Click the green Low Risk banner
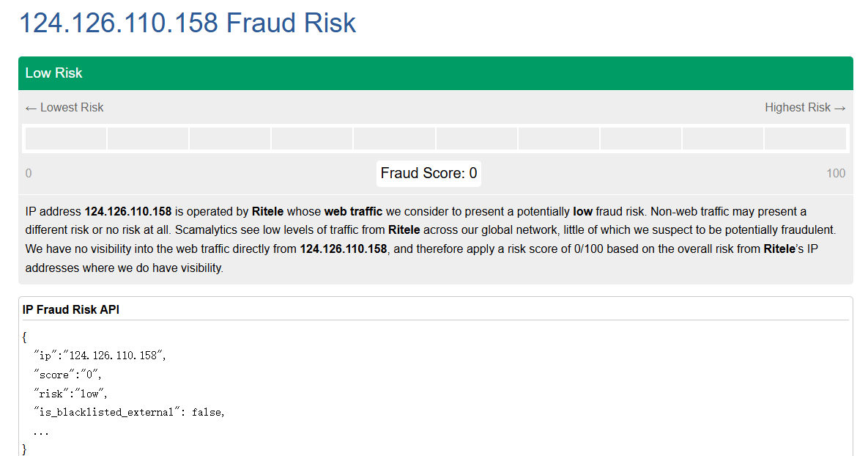The height and width of the screenshot is (456, 868). click(435, 73)
